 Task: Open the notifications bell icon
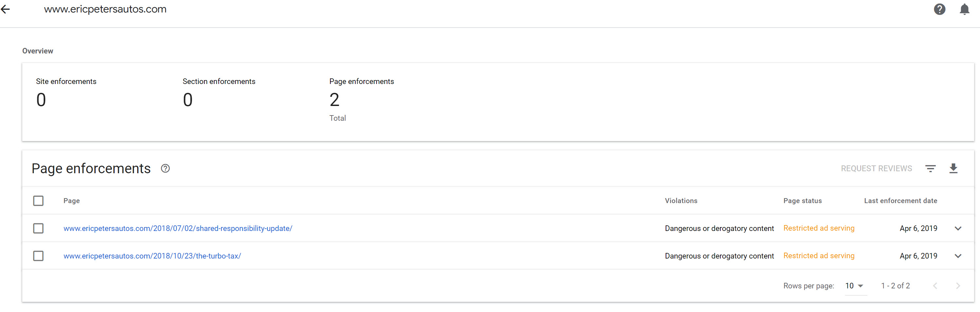(x=964, y=9)
